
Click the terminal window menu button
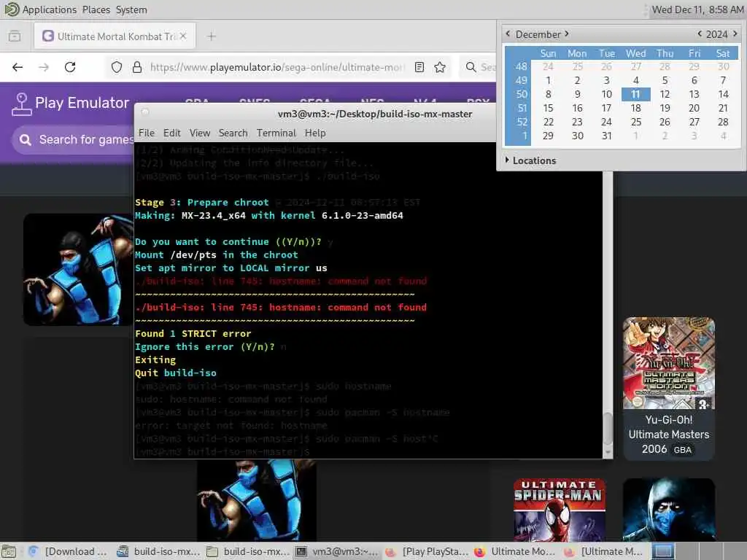click(x=145, y=112)
